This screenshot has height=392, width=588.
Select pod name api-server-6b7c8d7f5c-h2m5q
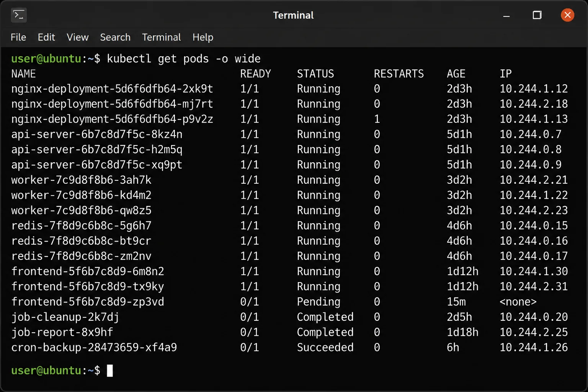(97, 150)
